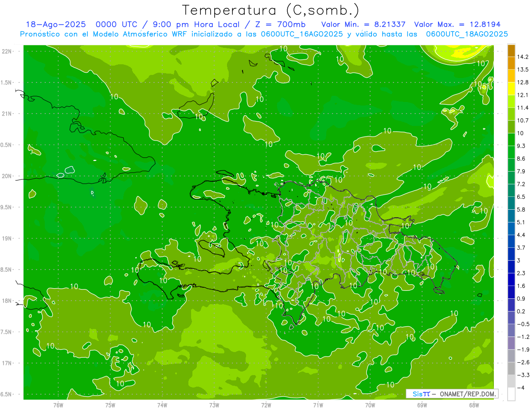The image size is (532, 411).
Task: Click the 17N latitude axis label
Action: 6,364
